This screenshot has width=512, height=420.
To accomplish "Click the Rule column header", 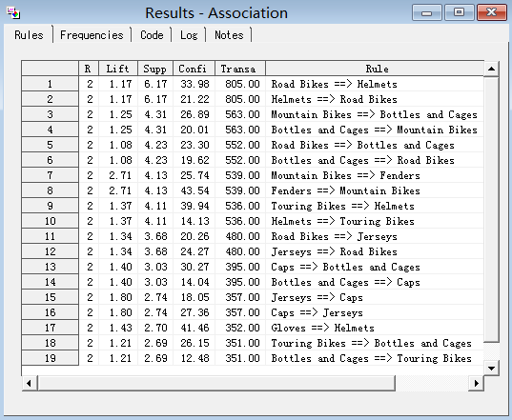I will coord(375,69).
